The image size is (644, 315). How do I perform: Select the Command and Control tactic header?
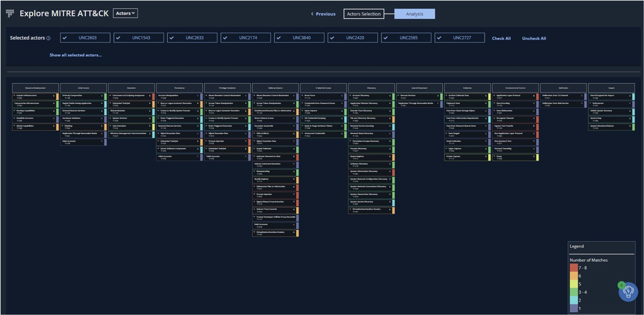click(x=515, y=88)
